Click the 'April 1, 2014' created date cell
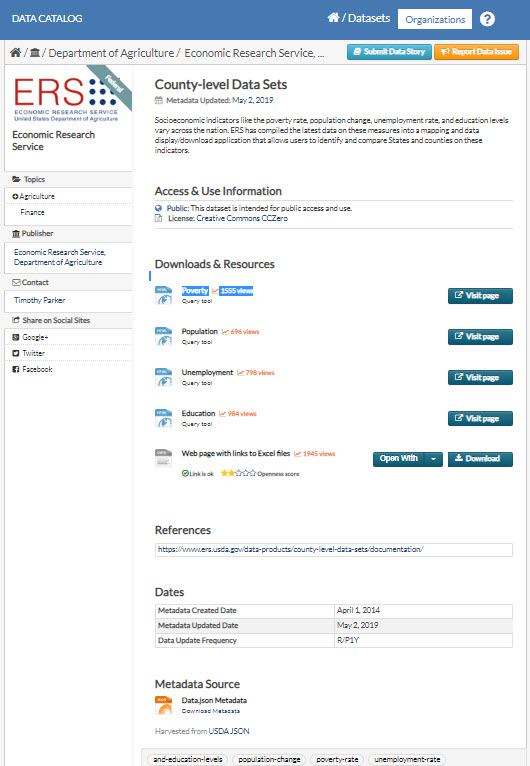The height and width of the screenshot is (766, 530). point(423,611)
